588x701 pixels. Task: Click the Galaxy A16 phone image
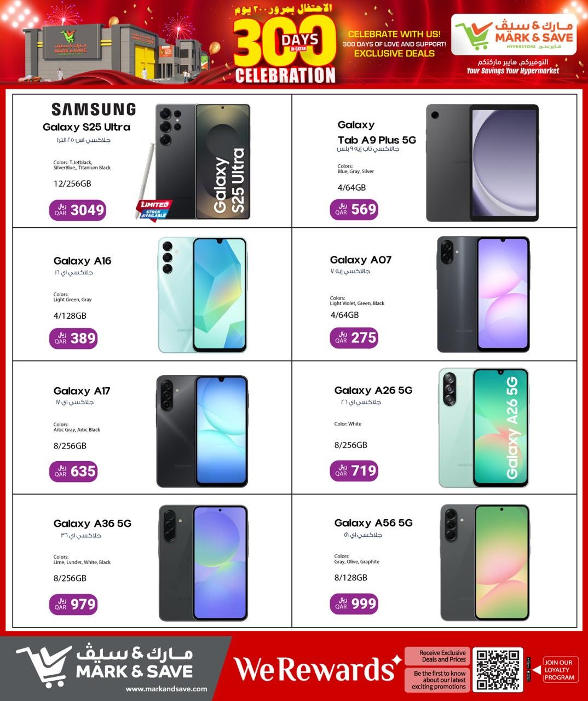tap(203, 295)
